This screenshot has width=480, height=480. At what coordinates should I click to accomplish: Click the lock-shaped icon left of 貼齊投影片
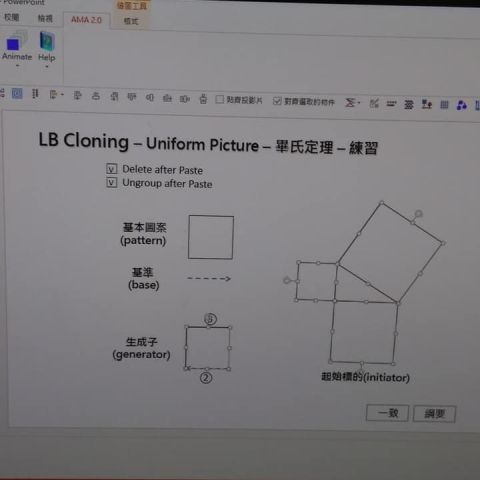(203, 99)
